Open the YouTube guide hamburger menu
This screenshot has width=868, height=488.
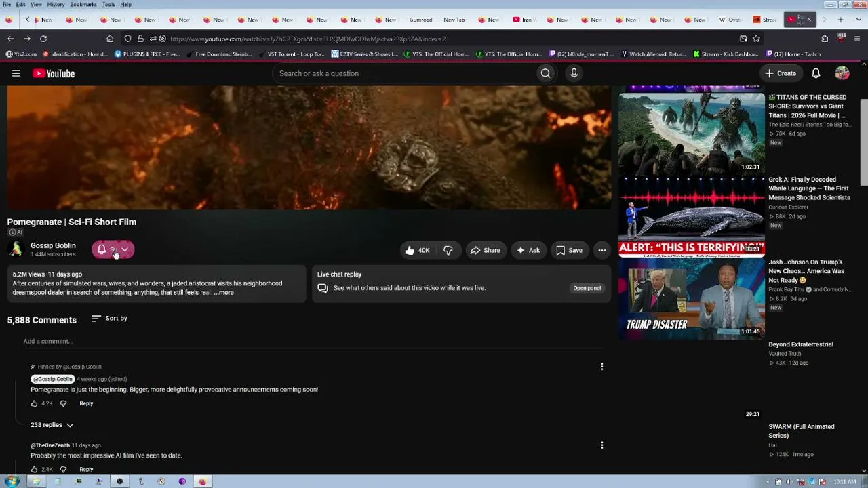point(16,73)
